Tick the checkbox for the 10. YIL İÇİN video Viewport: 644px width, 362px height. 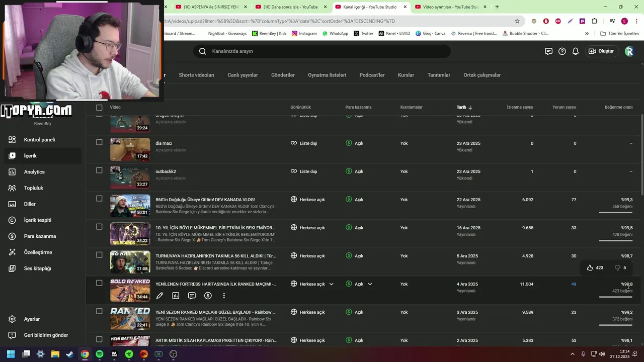[x=99, y=227]
